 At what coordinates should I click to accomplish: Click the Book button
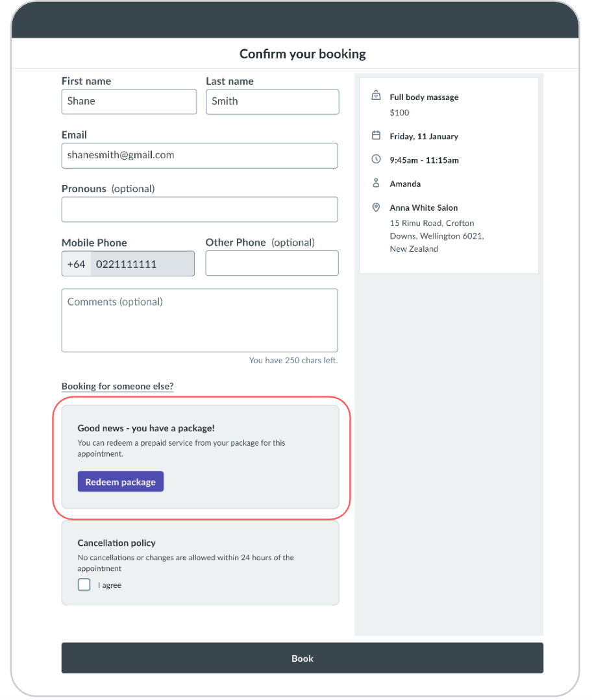(x=302, y=658)
